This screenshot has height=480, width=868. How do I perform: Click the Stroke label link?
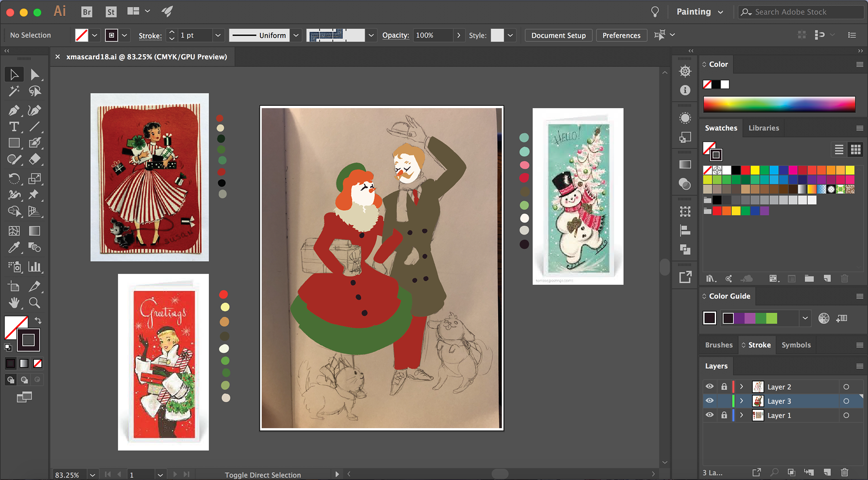point(150,36)
